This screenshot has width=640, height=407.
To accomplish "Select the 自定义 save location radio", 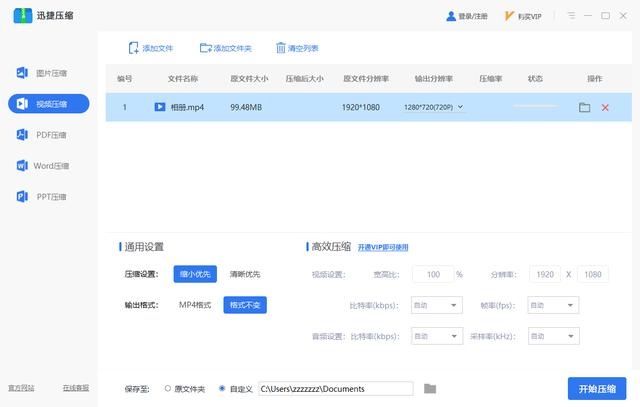I will (x=222, y=388).
